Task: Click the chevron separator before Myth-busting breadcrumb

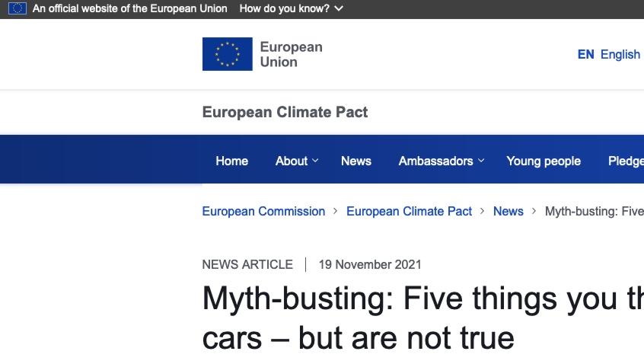Action: (x=534, y=211)
